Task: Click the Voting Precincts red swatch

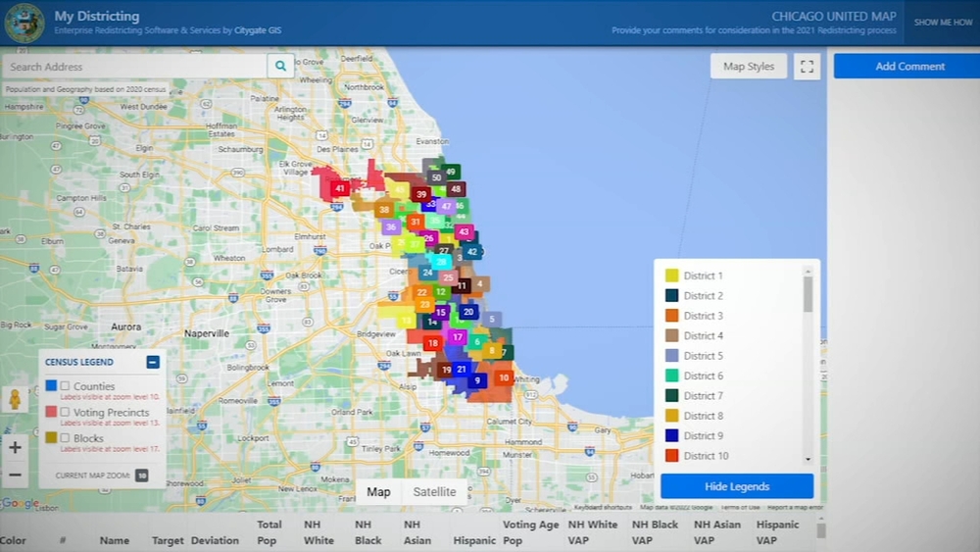Action: click(x=51, y=412)
